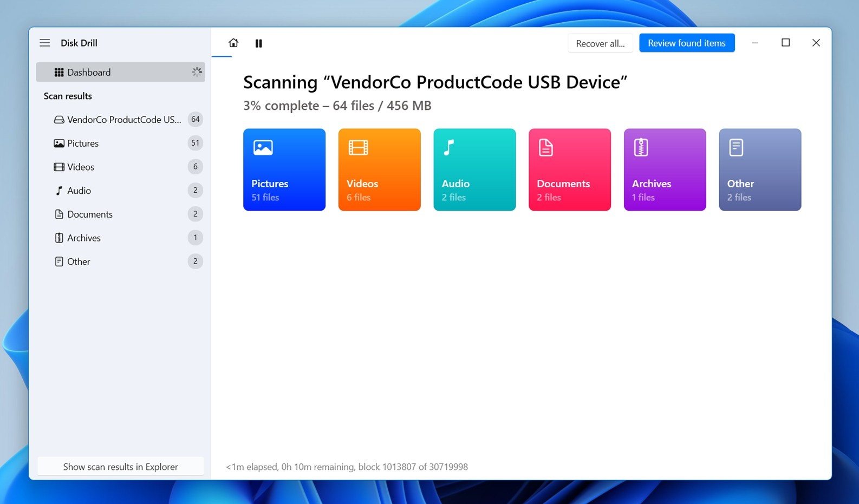Pause the scan with pause icon
This screenshot has width=859, height=504.
259,43
